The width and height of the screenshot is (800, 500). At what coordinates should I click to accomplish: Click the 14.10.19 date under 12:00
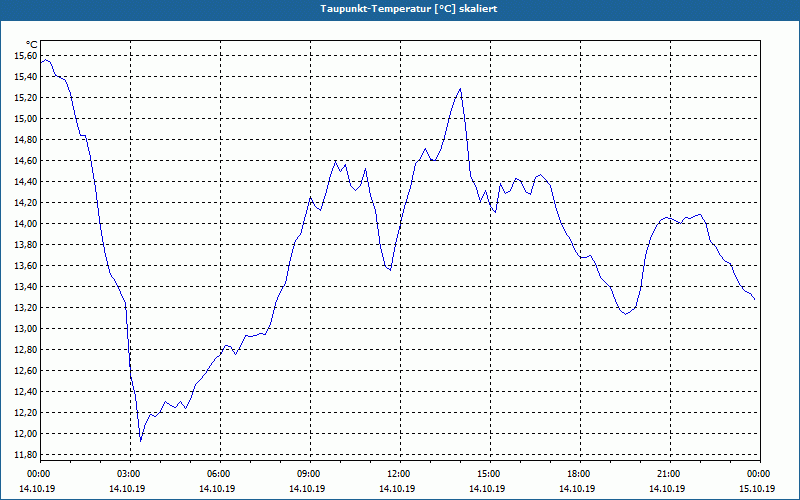pyautogui.click(x=397, y=488)
